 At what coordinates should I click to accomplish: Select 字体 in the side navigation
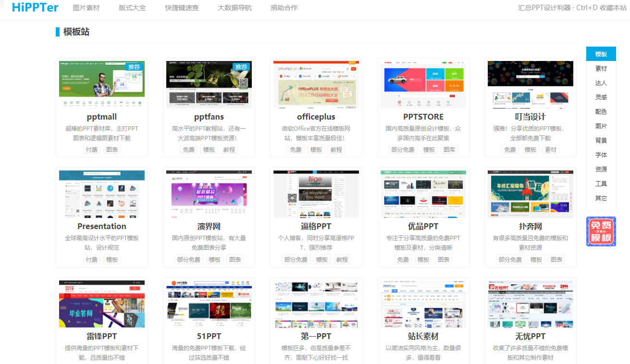coord(601,155)
